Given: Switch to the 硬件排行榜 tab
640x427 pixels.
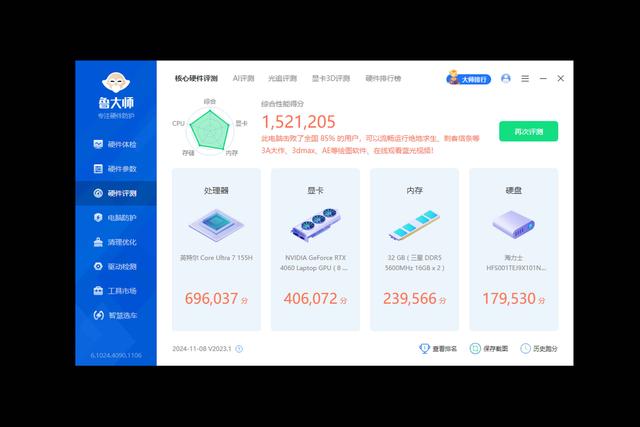Looking at the screenshot, I should pos(383,78).
